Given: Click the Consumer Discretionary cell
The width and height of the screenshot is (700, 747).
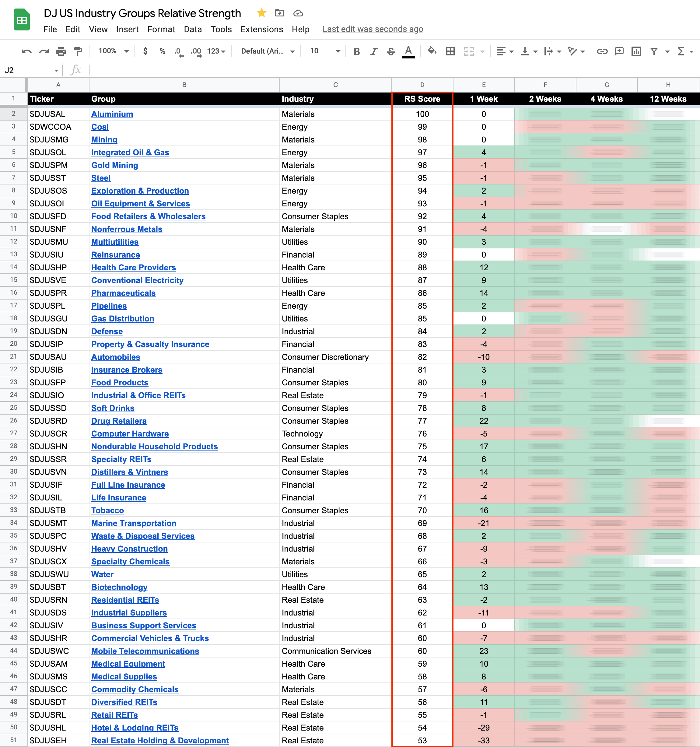Looking at the screenshot, I should 335,357.
